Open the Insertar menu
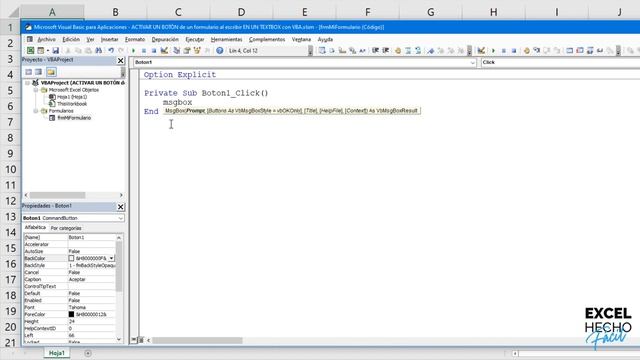This screenshot has width=640, height=360. 109,40
